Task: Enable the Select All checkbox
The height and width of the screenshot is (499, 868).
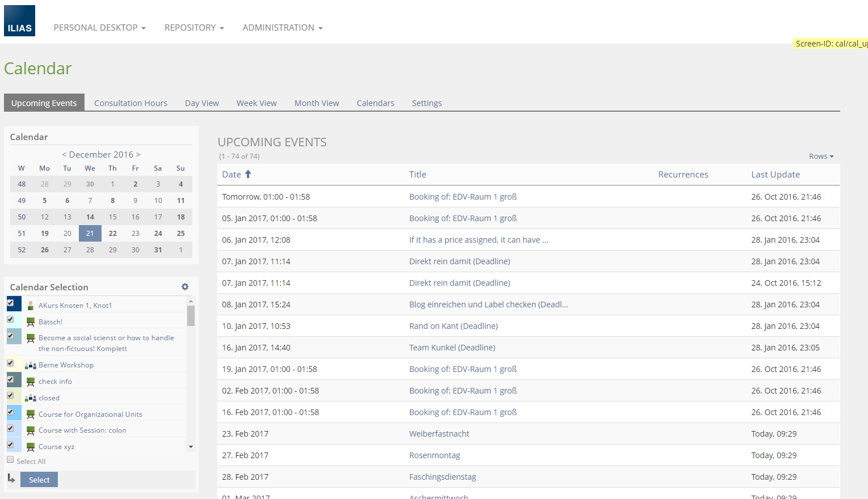Action: pos(10,460)
